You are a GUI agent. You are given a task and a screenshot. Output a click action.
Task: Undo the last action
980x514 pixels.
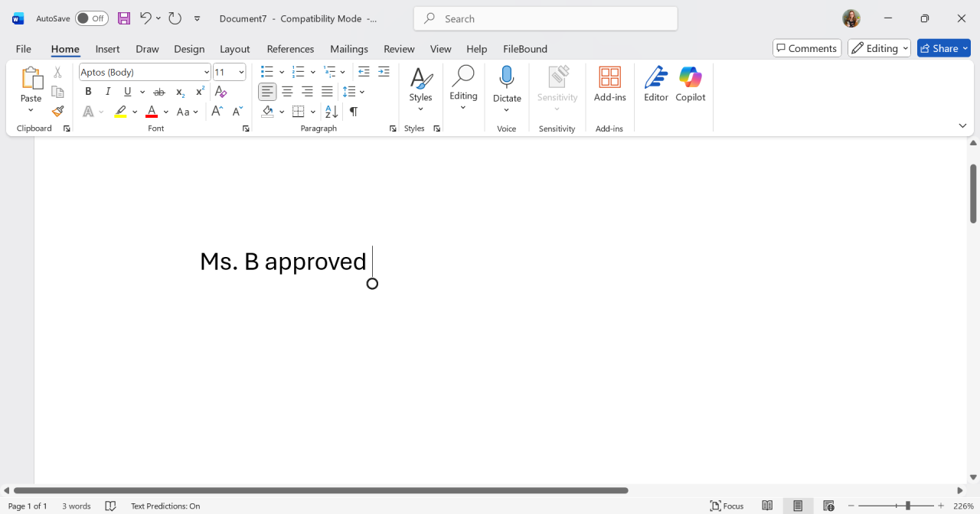tap(145, 18)
